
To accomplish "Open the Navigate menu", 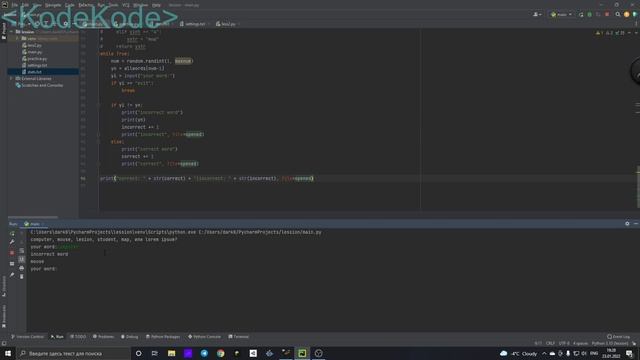I will 53,5.
